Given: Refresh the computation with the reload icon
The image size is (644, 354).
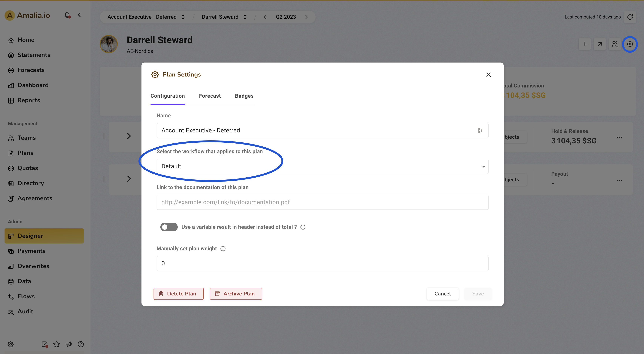Looking at the screenshot, I should click(x=630, y=17).
